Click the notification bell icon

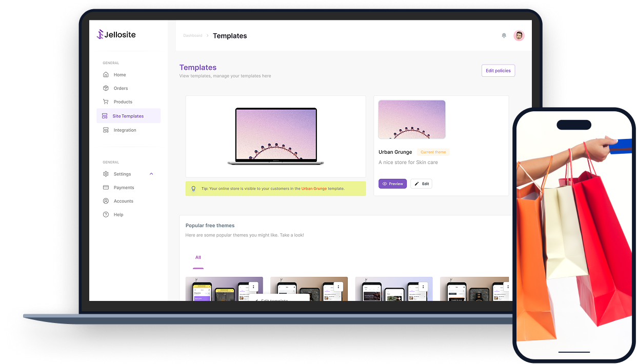tap(504, 35)
